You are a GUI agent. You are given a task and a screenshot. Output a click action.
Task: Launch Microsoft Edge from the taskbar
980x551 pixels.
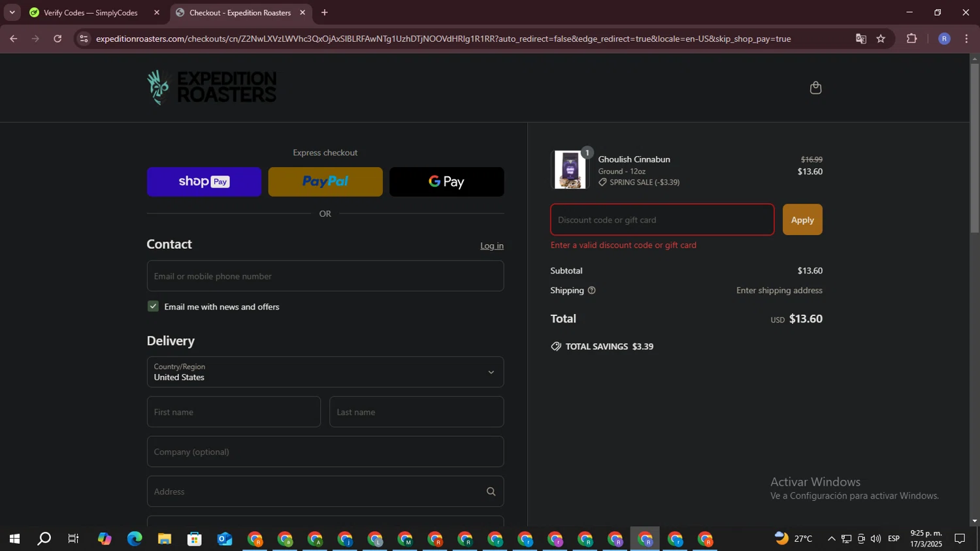[x=135, y=539]
